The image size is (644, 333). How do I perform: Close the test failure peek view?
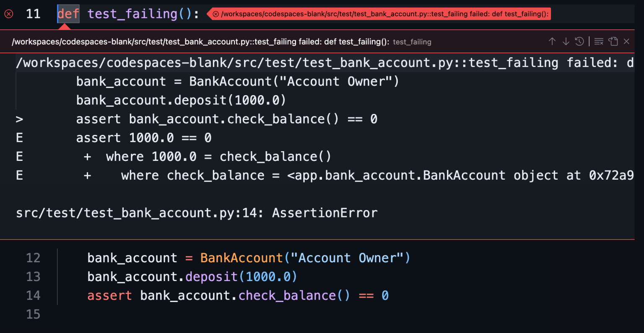626,41
